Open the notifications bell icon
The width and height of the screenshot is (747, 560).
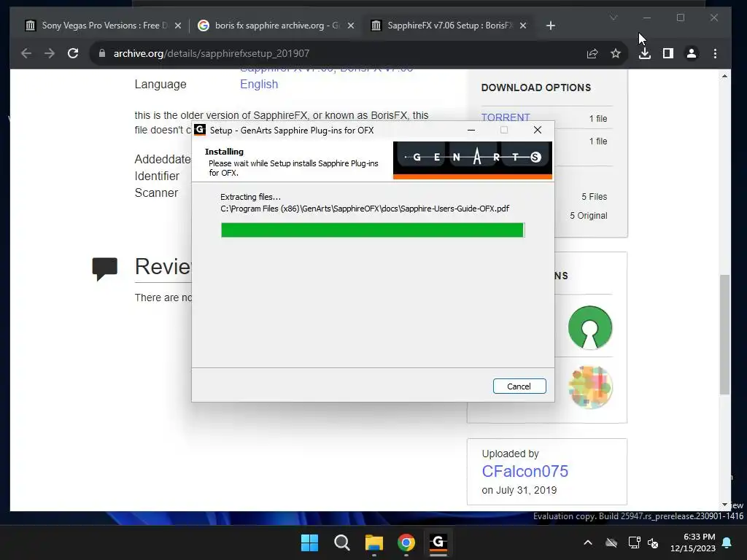point(727,542)
